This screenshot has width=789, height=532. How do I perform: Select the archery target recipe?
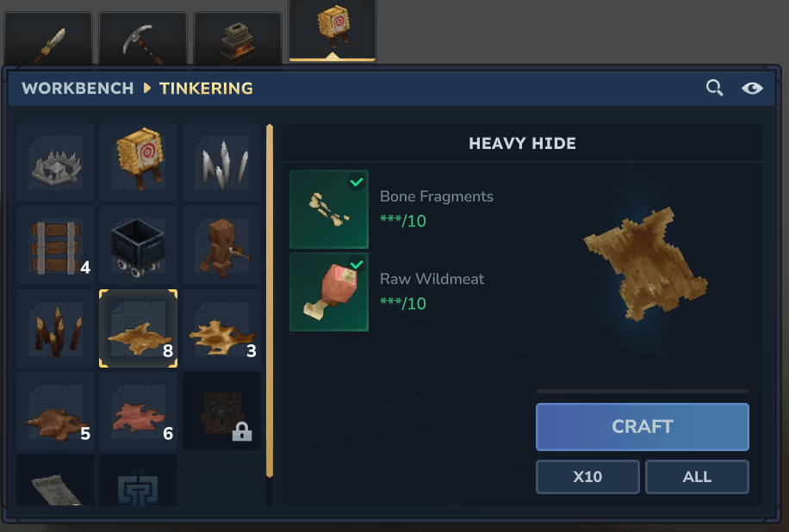pos(139,163)
